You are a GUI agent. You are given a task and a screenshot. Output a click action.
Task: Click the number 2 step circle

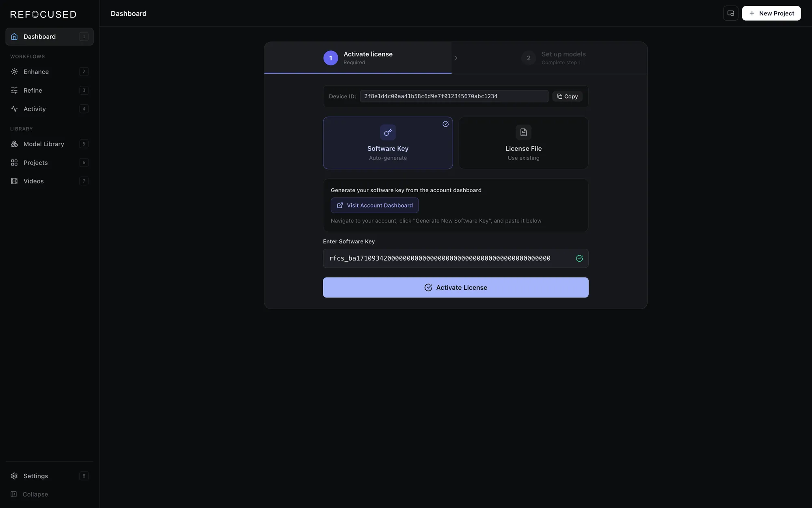pos(529,58)
